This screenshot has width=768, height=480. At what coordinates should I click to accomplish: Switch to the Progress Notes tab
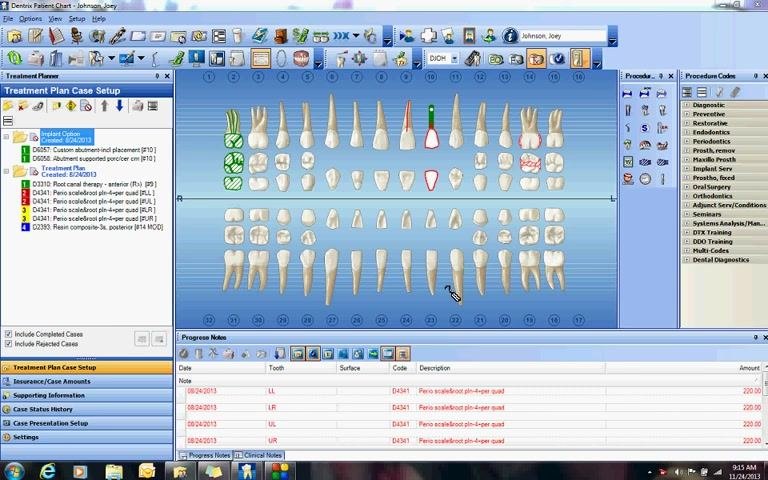click(205, 455)
